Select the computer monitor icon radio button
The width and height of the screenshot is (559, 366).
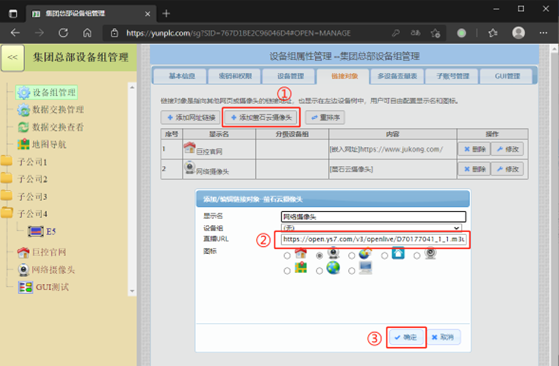(352, 271)
